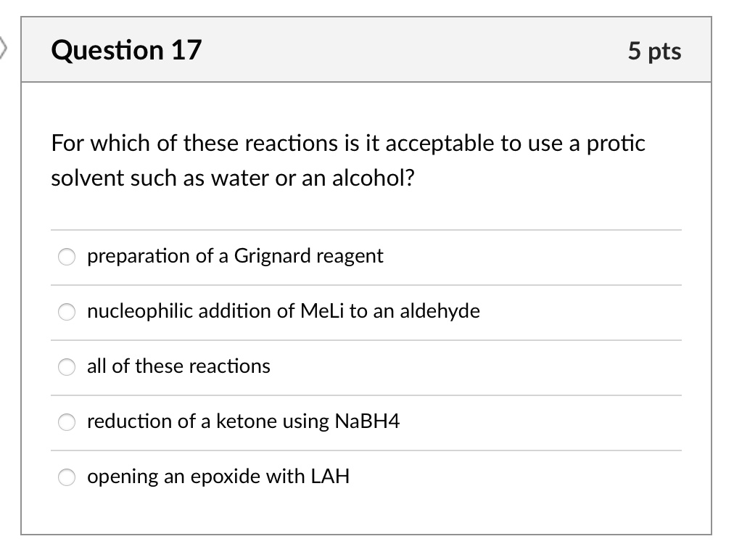Click the 'nucleophilic addition of MeLi' answer label
The width and height of the screenshot is (734, 560).
point(283,312)
